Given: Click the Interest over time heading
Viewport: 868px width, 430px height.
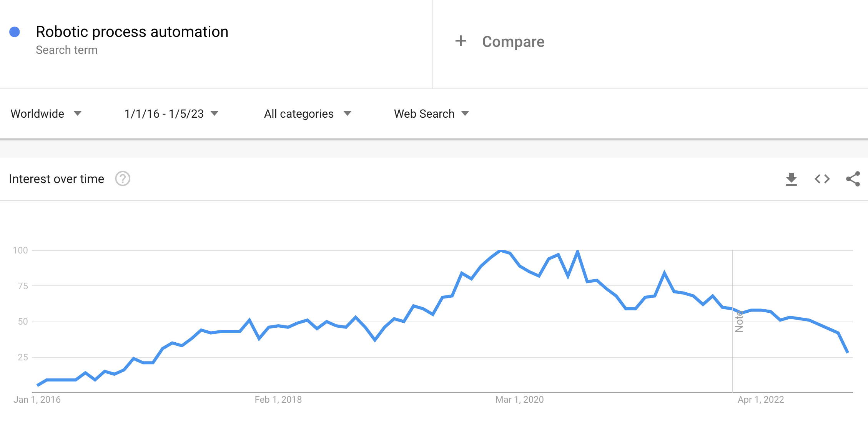Looking at the screenshot, I should click(57, 179).
